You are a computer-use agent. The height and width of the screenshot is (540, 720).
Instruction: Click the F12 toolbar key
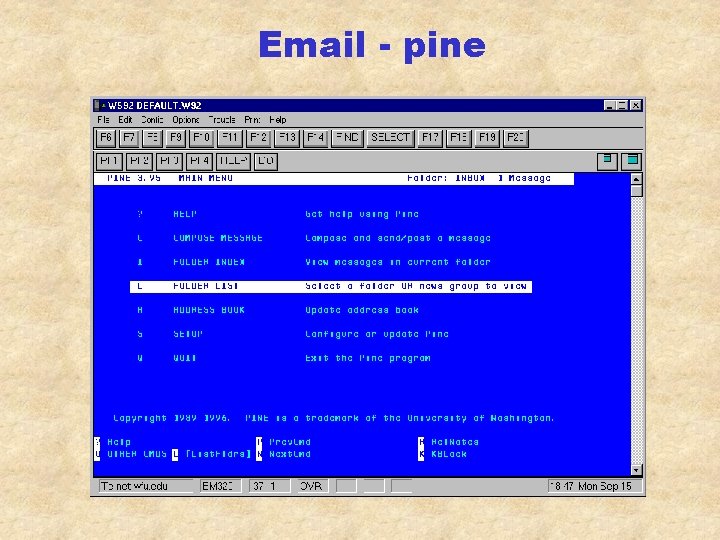[x=258, y=138]
